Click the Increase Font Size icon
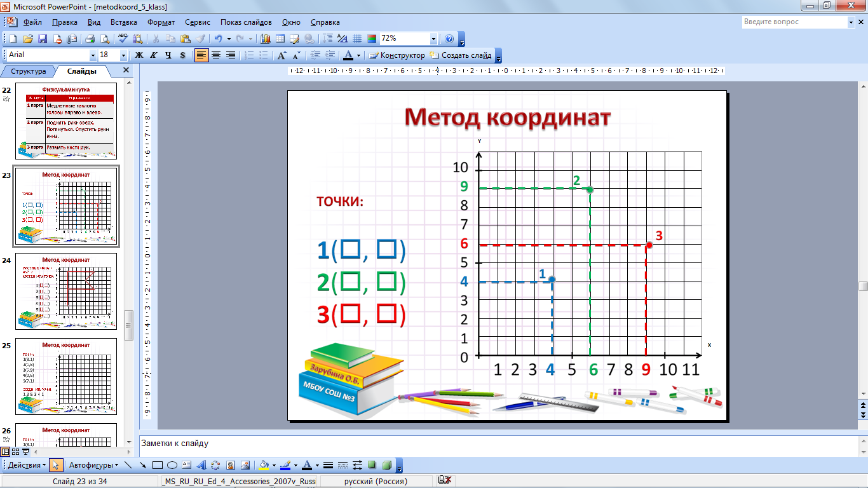This screenshot has width=868, height=488. (281, 55)
